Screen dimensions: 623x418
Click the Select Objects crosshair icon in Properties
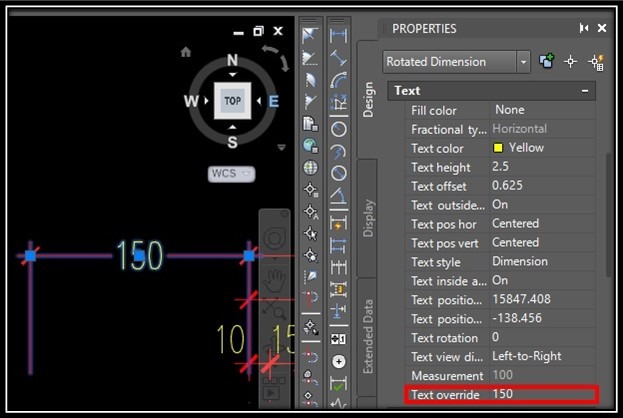tap(571, 62)
